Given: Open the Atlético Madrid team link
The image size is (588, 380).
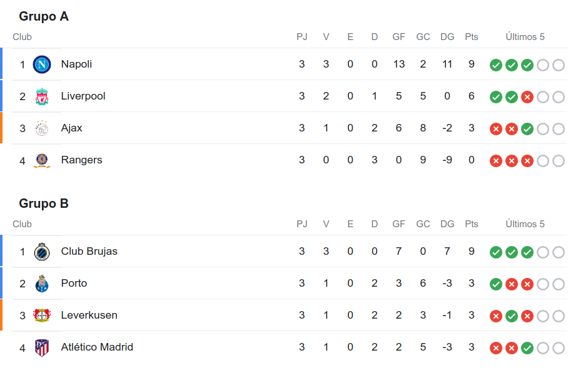Looking at the screenshot, I should coord(97,347).
